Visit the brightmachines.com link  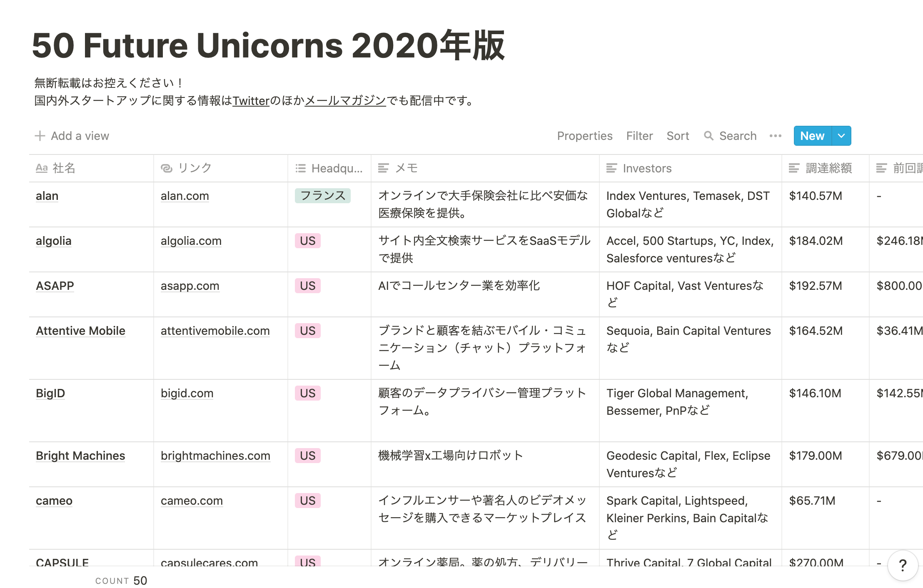(215, 456)
